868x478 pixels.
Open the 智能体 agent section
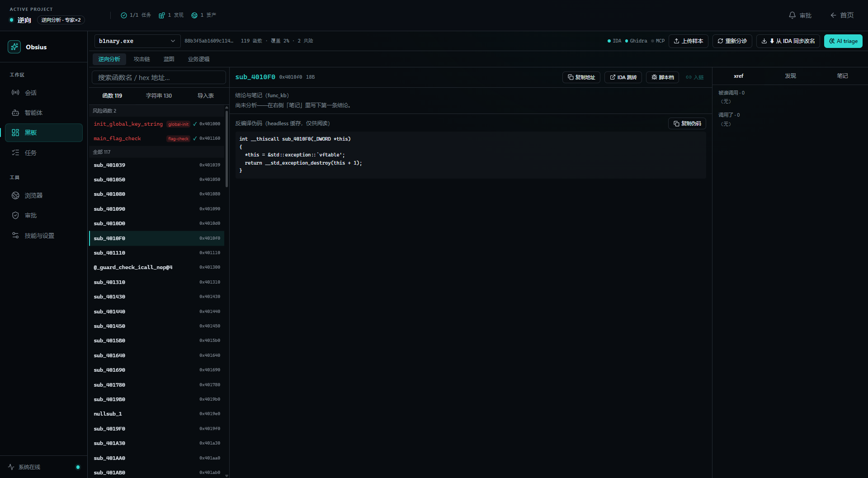coord(43,113)
